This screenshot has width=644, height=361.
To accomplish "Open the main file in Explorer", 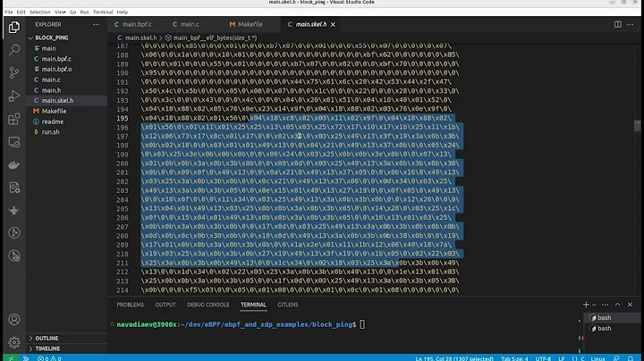I will point(66,48).
